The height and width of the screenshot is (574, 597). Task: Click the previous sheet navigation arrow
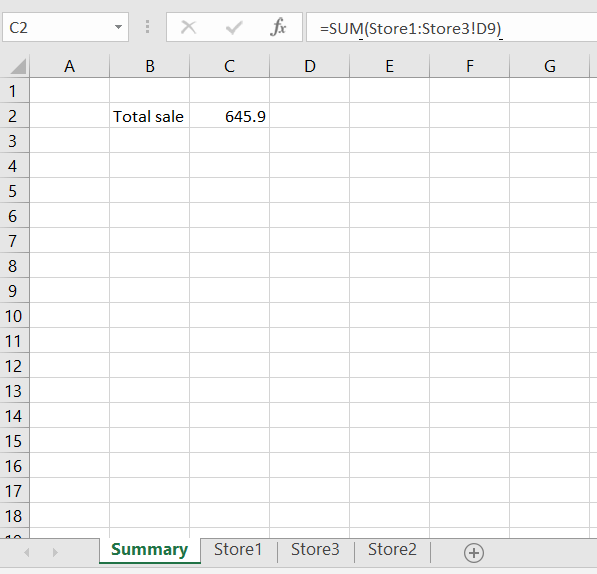pos(27,552)
